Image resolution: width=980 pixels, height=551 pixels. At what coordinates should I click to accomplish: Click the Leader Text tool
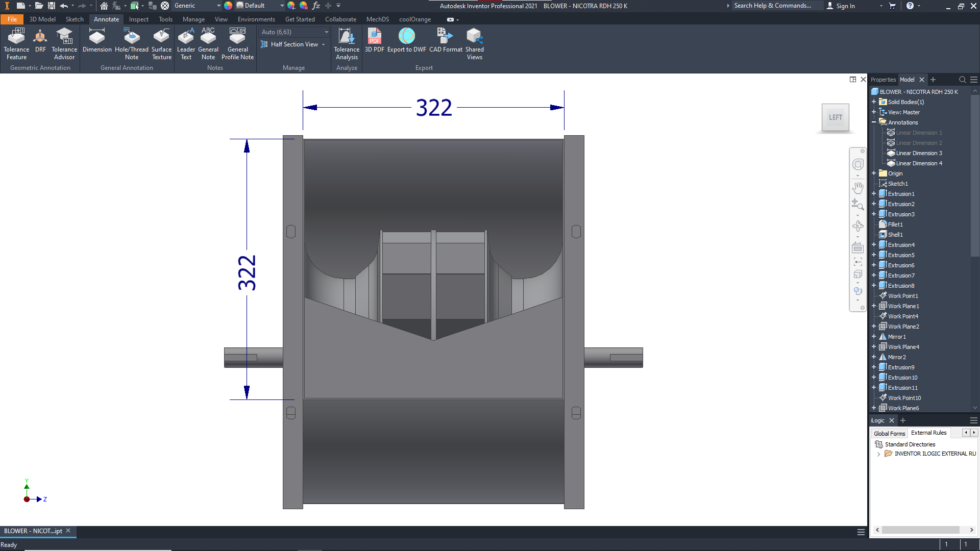click(x=186, y=43)
